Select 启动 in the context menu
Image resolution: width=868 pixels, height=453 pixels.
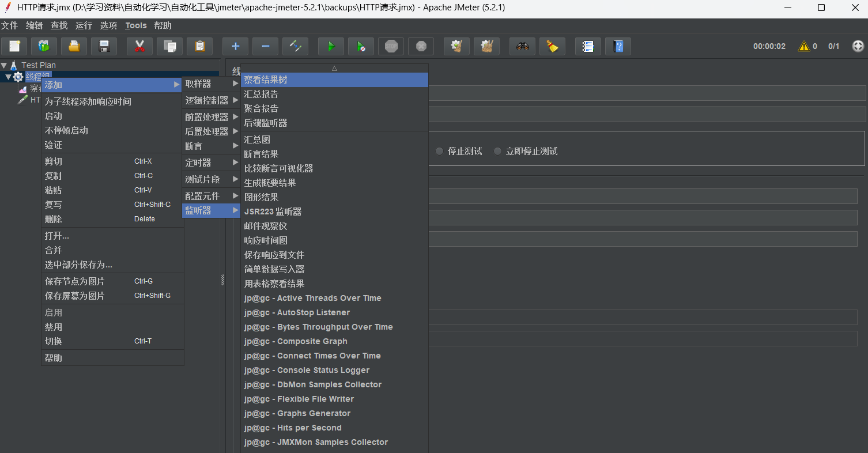112,116
